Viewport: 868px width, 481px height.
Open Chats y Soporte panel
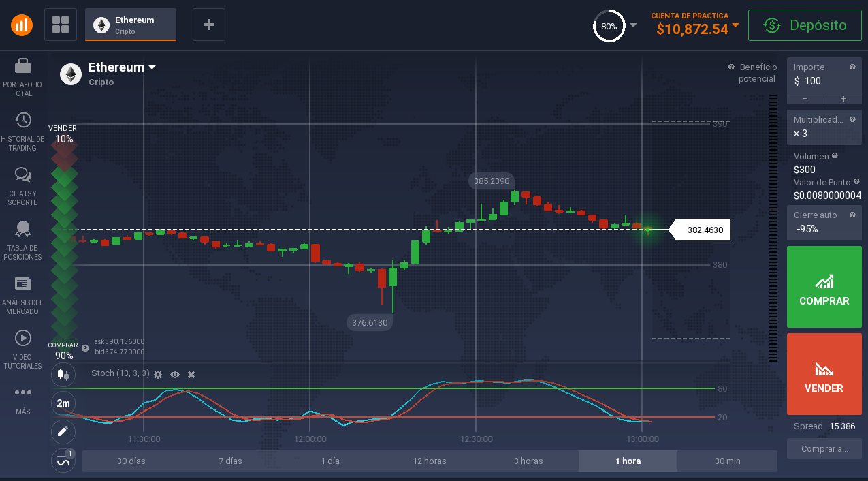pos(22,186)
